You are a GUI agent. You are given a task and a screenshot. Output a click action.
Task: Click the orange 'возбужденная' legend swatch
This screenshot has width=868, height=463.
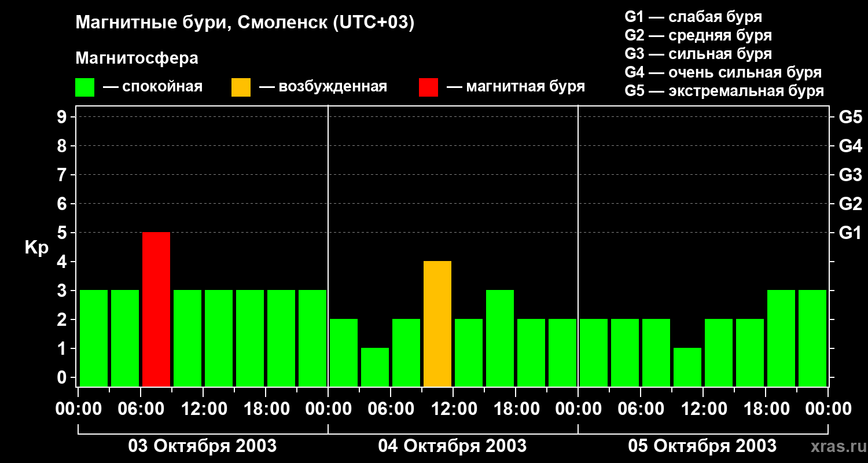[x=241, y=87]
